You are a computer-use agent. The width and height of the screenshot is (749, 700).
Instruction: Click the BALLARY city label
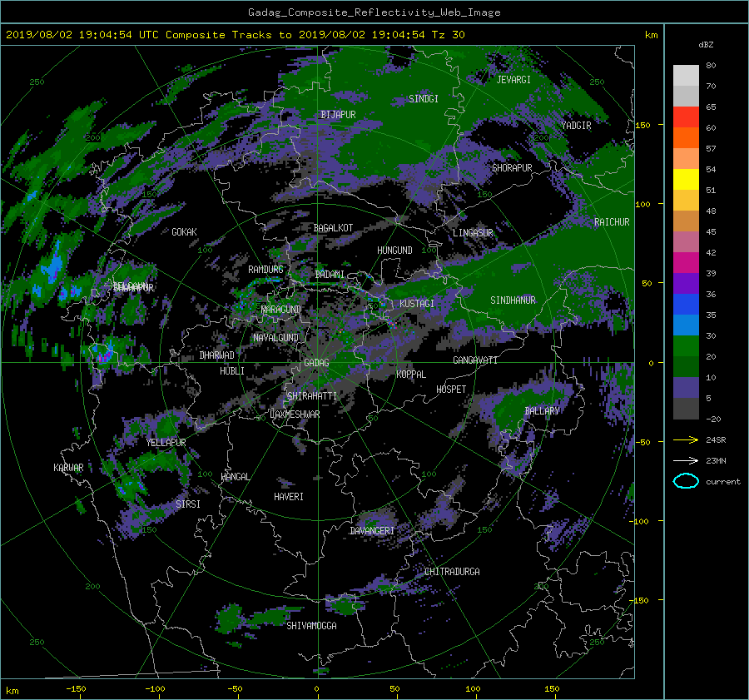point(542,411)
